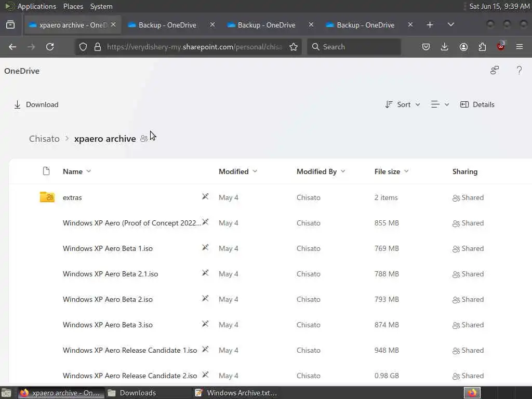Click the Sharing column header

pyautogui.click(x=465, y=171)
